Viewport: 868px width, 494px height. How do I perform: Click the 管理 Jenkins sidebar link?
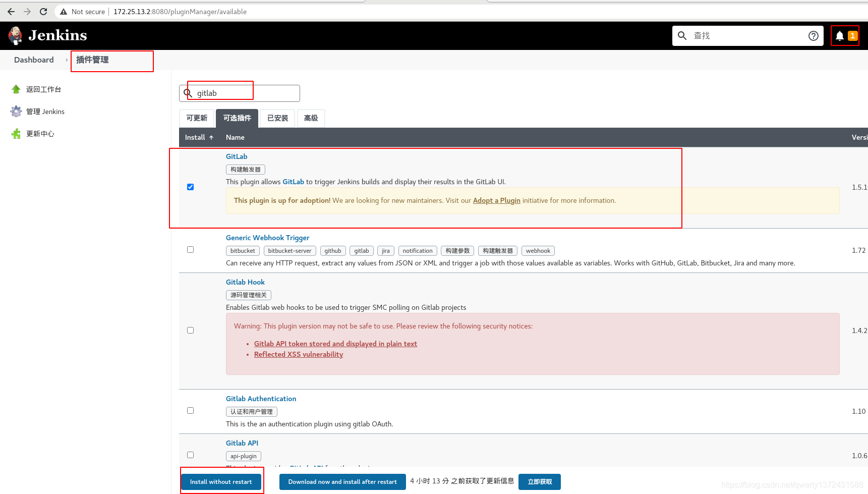(x=45, y=112)
